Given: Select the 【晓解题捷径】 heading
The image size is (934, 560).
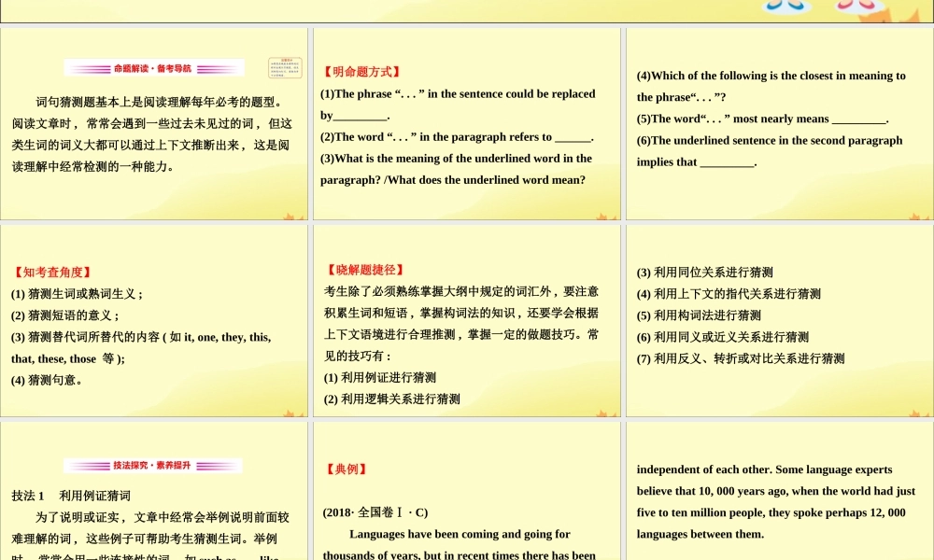Looking at the screenshot, I should pos(364,270).
